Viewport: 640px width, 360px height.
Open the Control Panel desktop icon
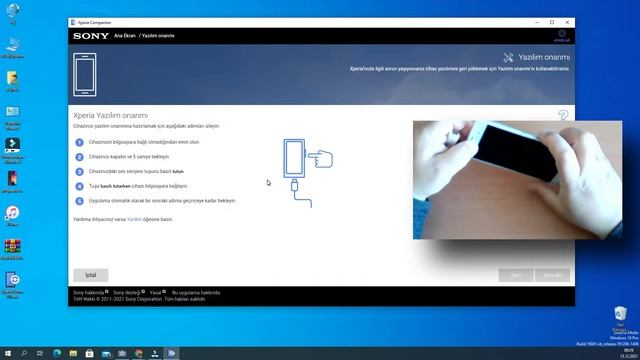click(x=13, y=117)
